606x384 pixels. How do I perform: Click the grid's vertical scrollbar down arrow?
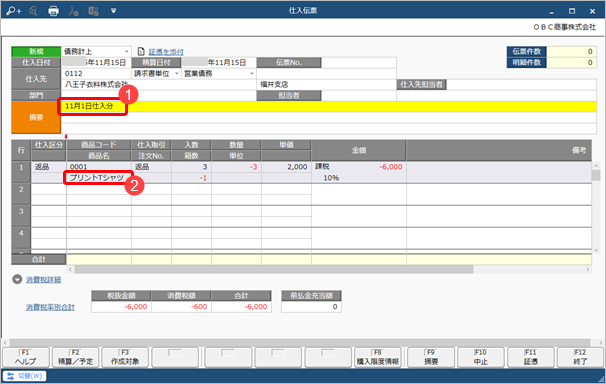596,250
